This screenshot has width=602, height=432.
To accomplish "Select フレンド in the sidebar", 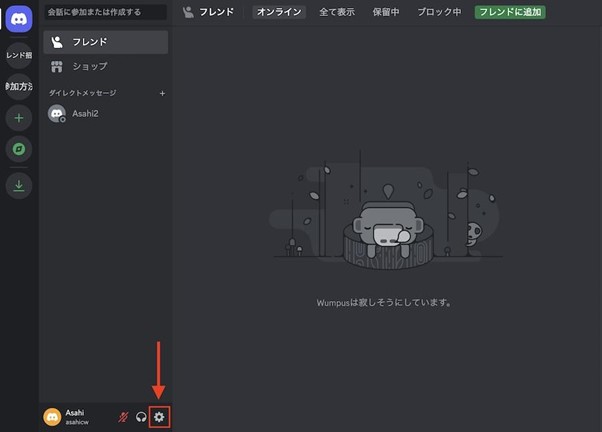I will (x=106, y=42).
